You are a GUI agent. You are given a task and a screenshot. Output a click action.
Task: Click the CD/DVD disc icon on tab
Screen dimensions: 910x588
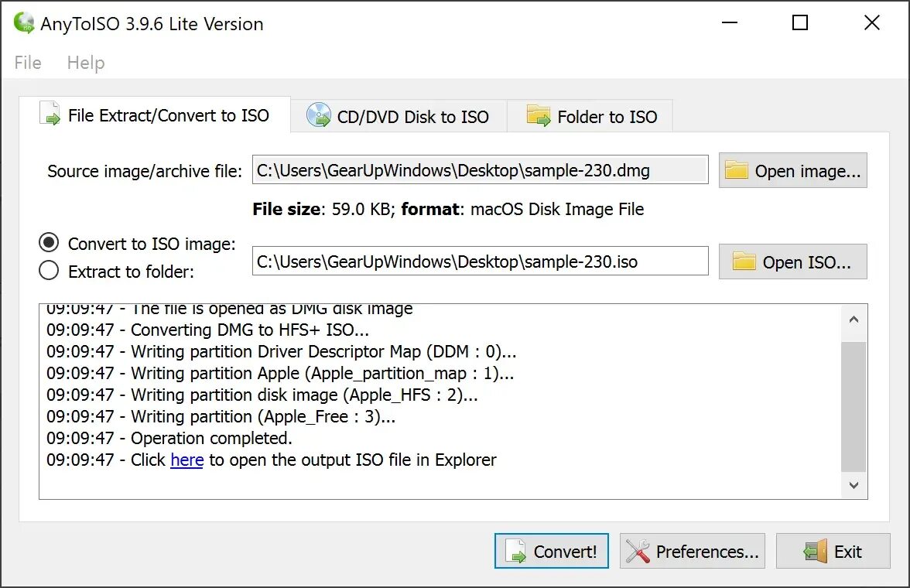pyautogui.click(x=318, y=115)
